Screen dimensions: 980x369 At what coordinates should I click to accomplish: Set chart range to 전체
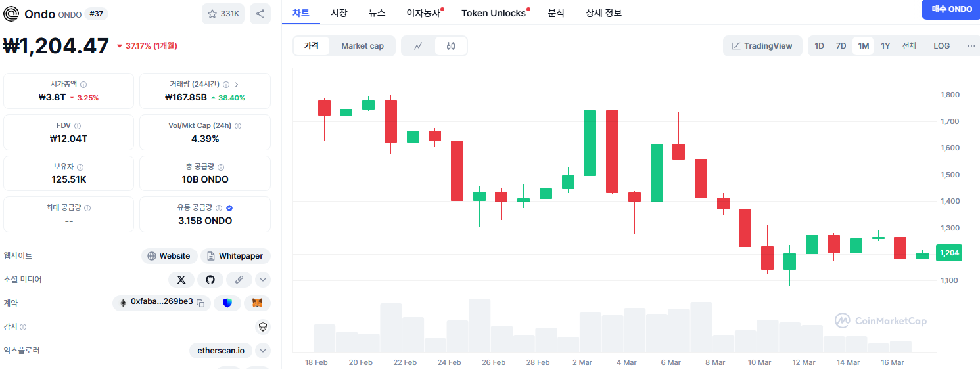click(909, 46)
